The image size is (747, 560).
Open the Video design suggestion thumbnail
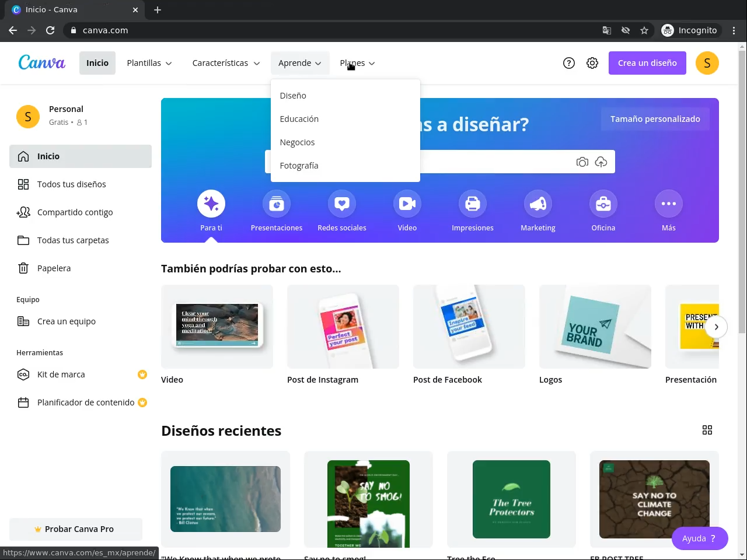[x=217, y=327]
